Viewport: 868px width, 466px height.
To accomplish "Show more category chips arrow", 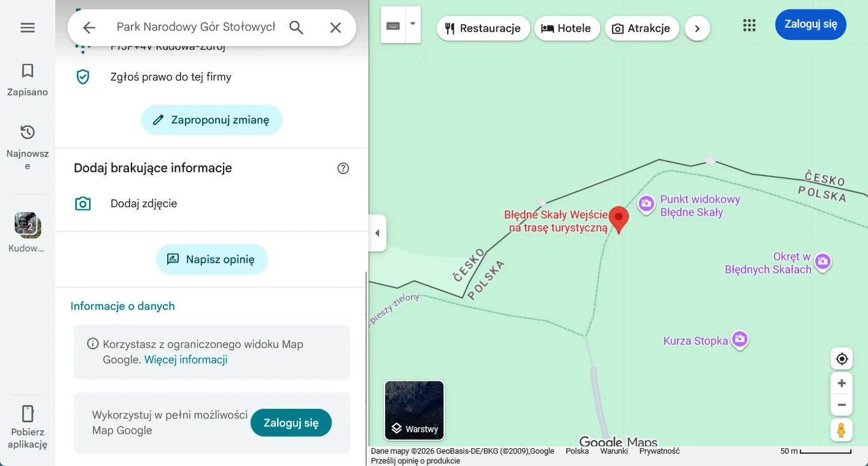I will click(697, 29).
